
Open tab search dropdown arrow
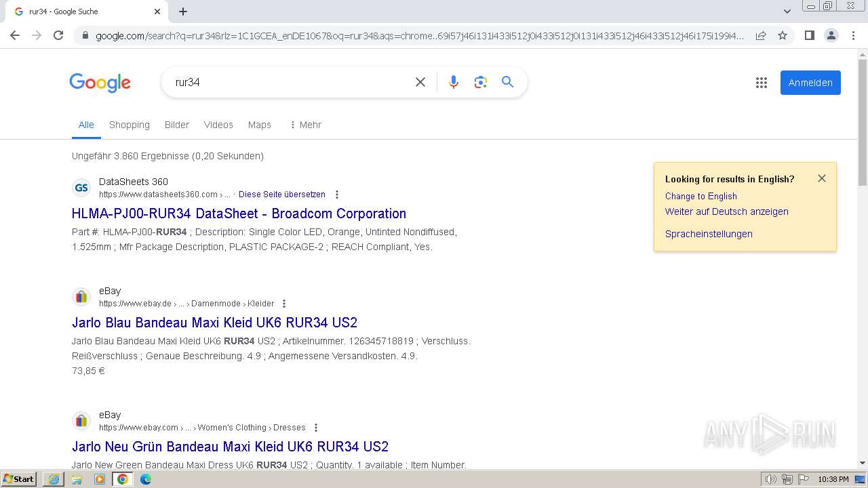[787, 12]
